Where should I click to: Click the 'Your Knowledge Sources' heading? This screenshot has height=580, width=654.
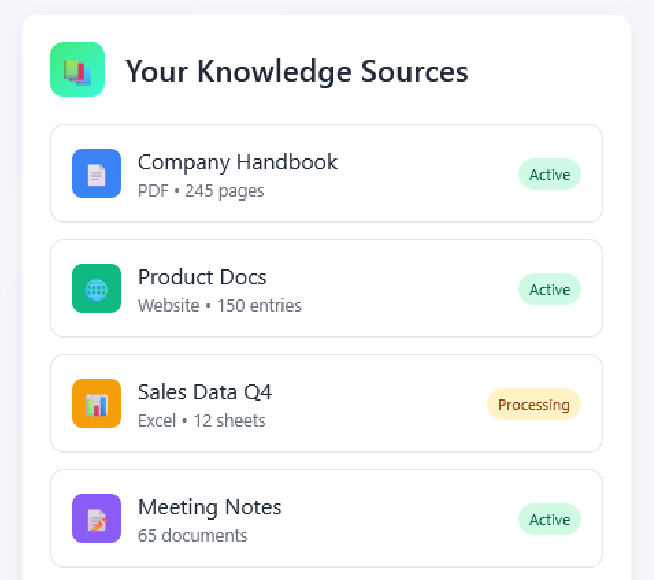click(296, 71)
